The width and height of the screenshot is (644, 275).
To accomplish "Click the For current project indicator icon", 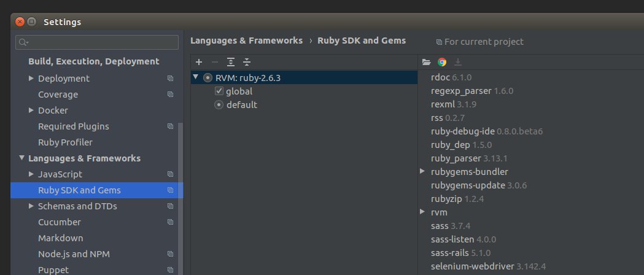I will click(438, 42).
